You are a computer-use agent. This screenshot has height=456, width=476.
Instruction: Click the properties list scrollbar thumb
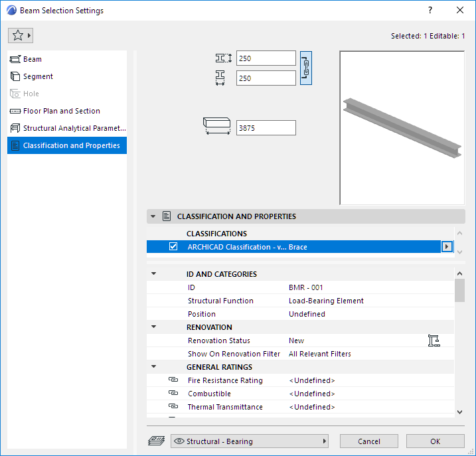coord(459,291)
